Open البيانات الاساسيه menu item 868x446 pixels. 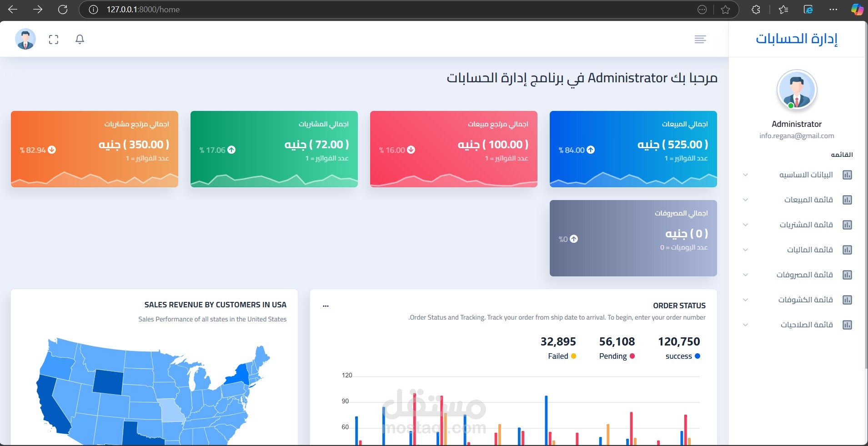pos(797,175)
